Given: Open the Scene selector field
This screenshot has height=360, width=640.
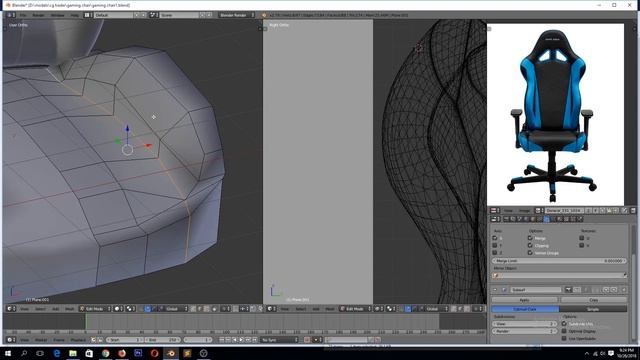Looking at the screenshot, I should click(179, 15).
